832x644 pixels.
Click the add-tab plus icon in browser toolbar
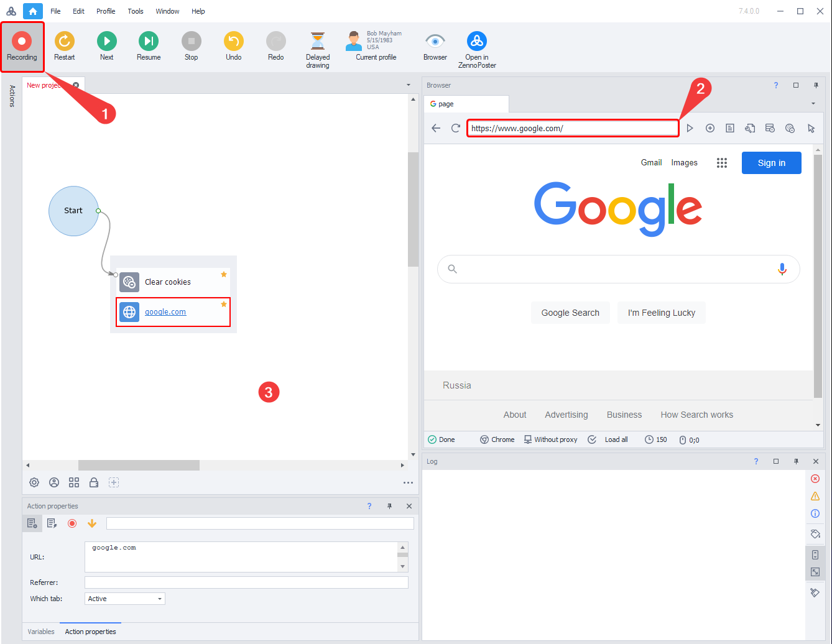[x=710, y=128]
